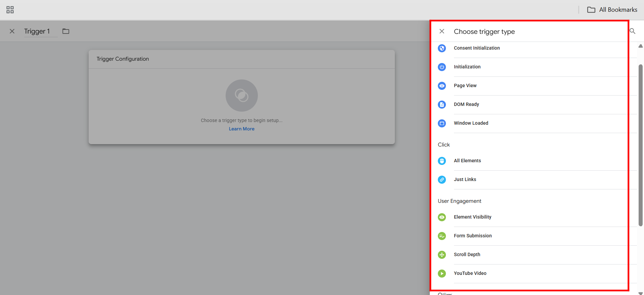644x295 pixels.
Task: Click the Element Visibility green eye icon
Action: (x=442, y=217)
